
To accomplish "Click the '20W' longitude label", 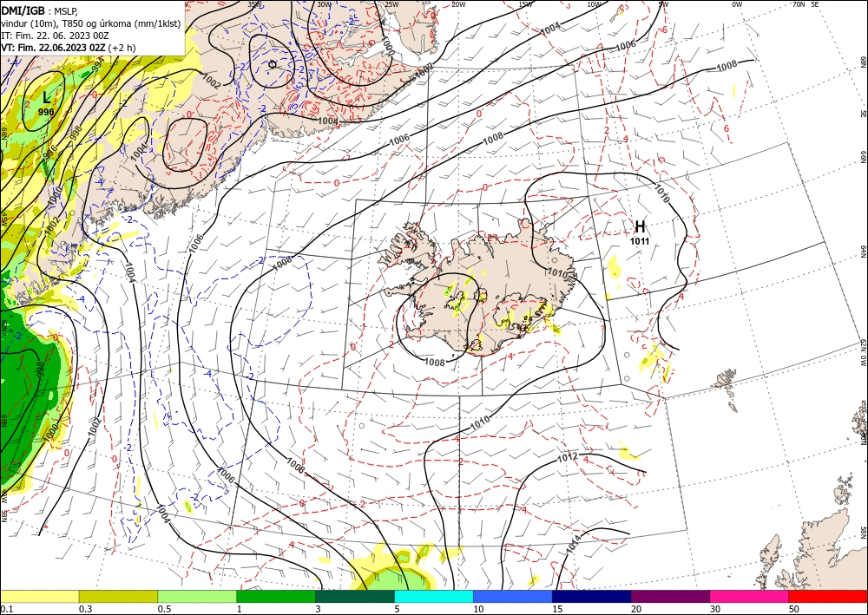I will click(458, 4).
